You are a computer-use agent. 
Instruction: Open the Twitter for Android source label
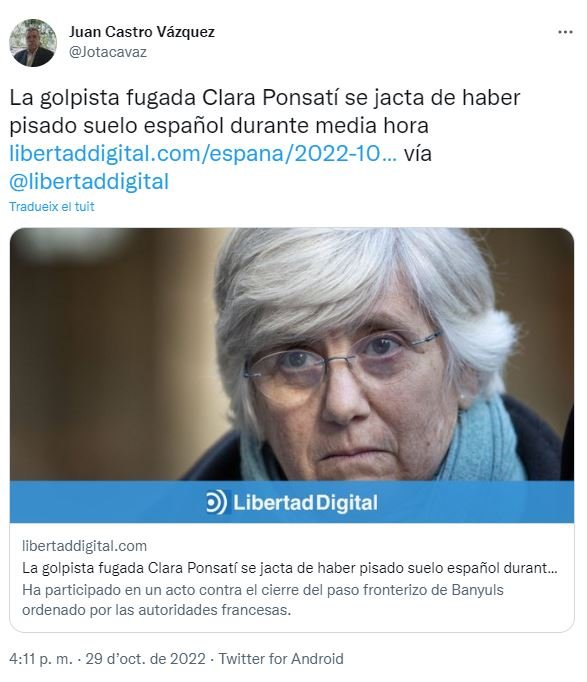click(x=281, y=659)
